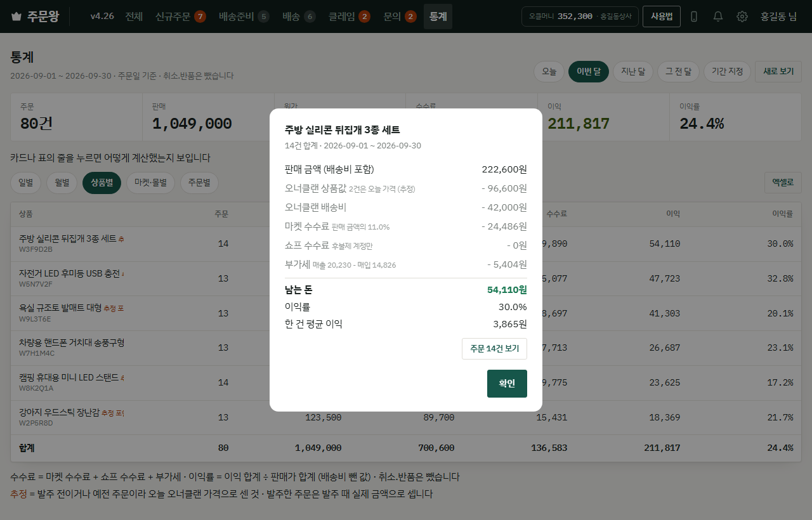Open the notification bell icon
812x520 pixels.
point(718,16)
